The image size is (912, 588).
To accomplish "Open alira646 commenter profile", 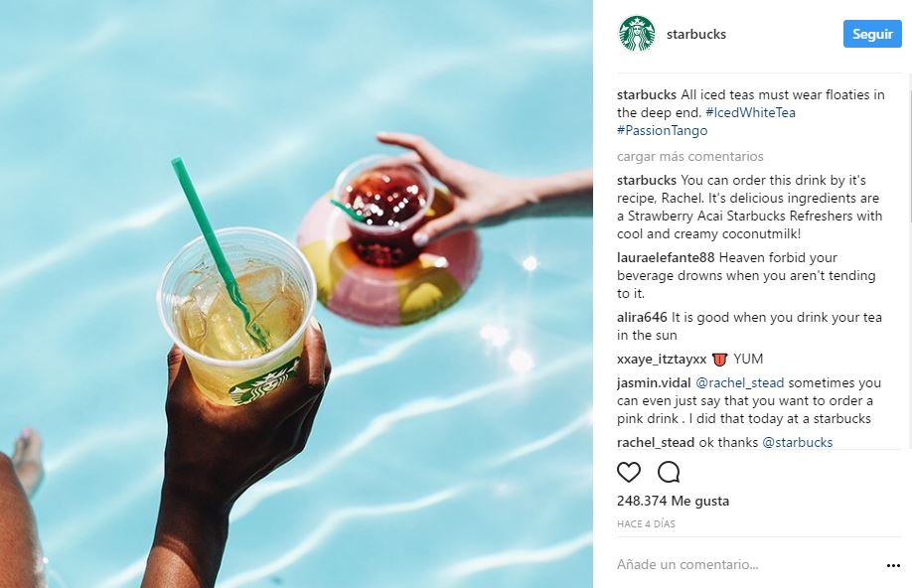I will 642,317.
